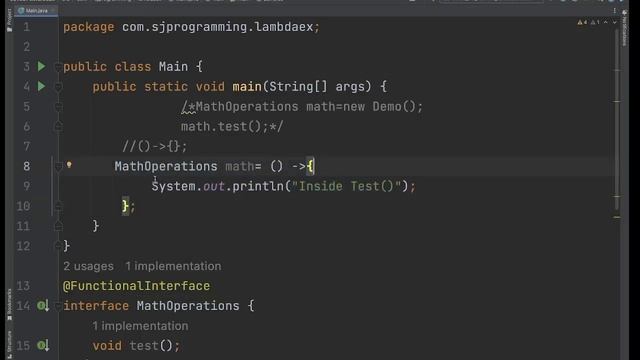Click the comment fold end marker on line 6

click(58, 127)
